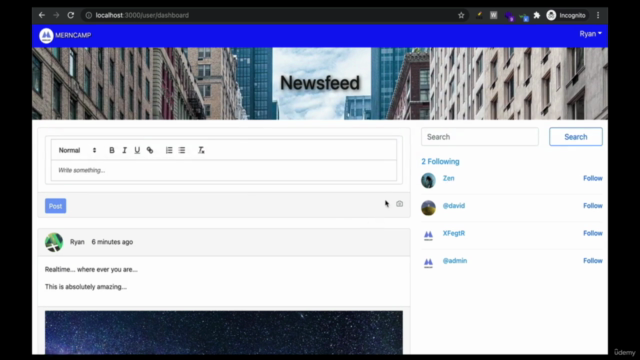Click the Post button
Image resolution: width=640 pixels, height=360 pixels.
(56, 206)
